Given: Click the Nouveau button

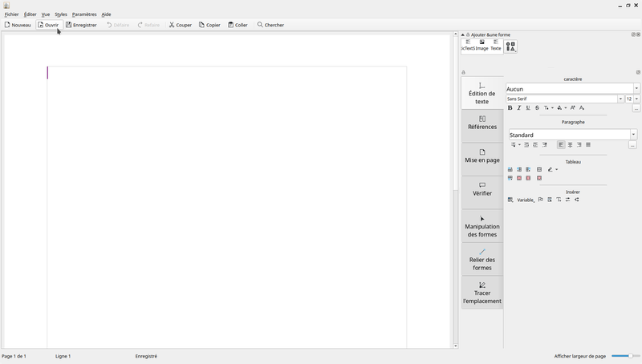Looking at the screenshot, I should (x=18, y=25).
